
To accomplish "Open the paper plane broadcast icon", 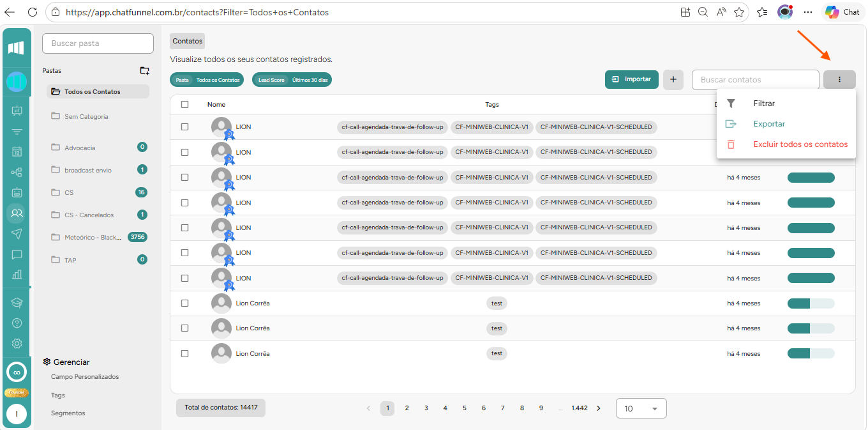I will [17, 233].
